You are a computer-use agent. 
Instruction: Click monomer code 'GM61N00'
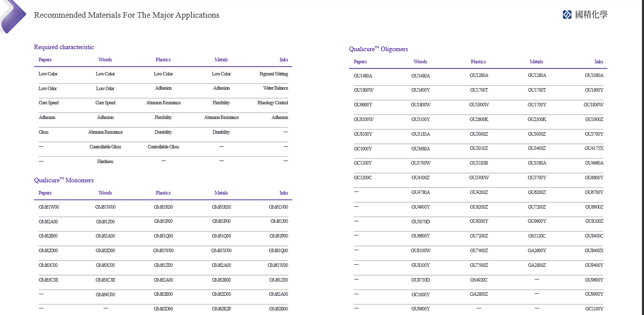coord(278,207)
